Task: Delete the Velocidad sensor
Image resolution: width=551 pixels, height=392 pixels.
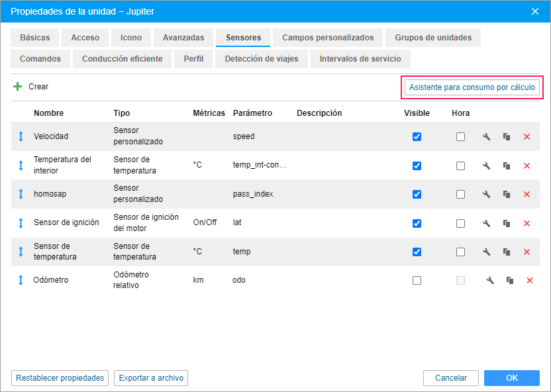Action: (526, 137)
